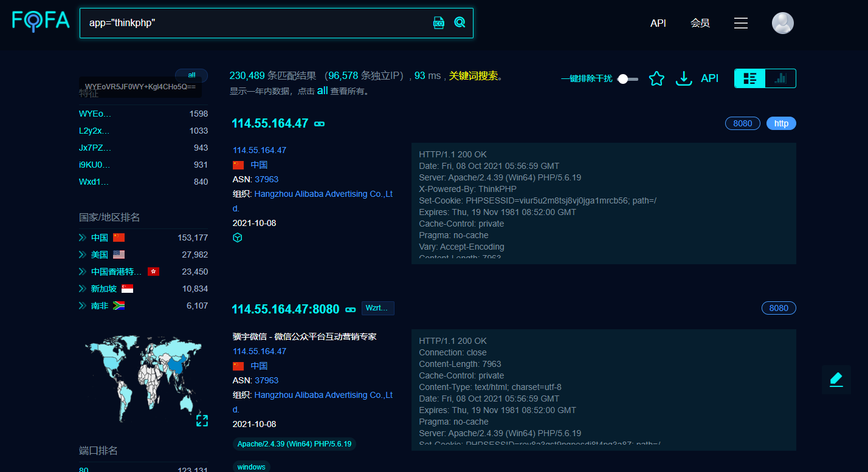The height and width of the screenshot is (472, 868).
Task: Click the all link to view everything
Action: tap(322, 91)
